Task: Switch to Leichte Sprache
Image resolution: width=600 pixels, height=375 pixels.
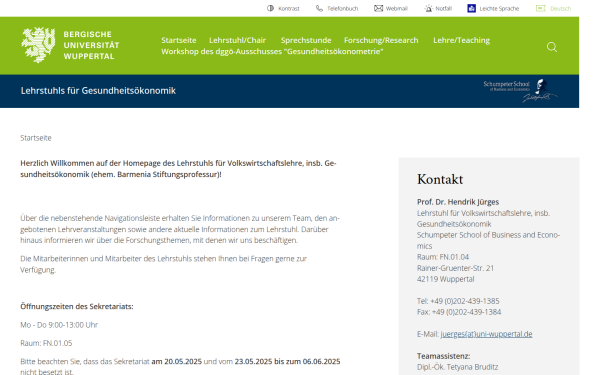Action: click(x=499, y=8)
